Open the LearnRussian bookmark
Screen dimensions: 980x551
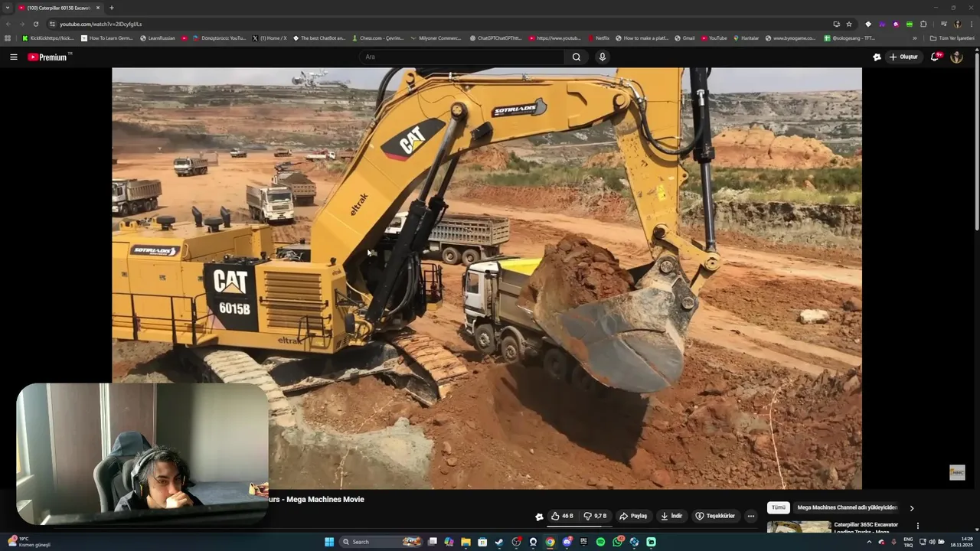click(x=158, y=38)
